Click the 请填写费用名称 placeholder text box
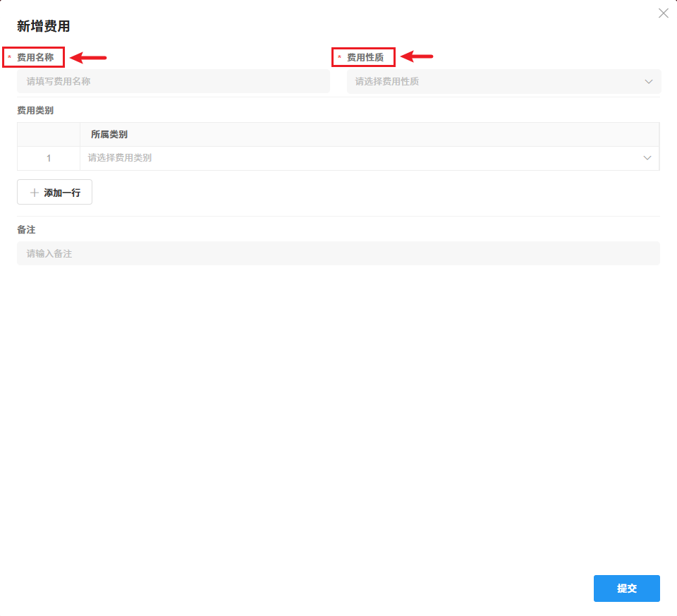Screen dimensions: 677x616 pyautogui.click(x=173, y=81)
